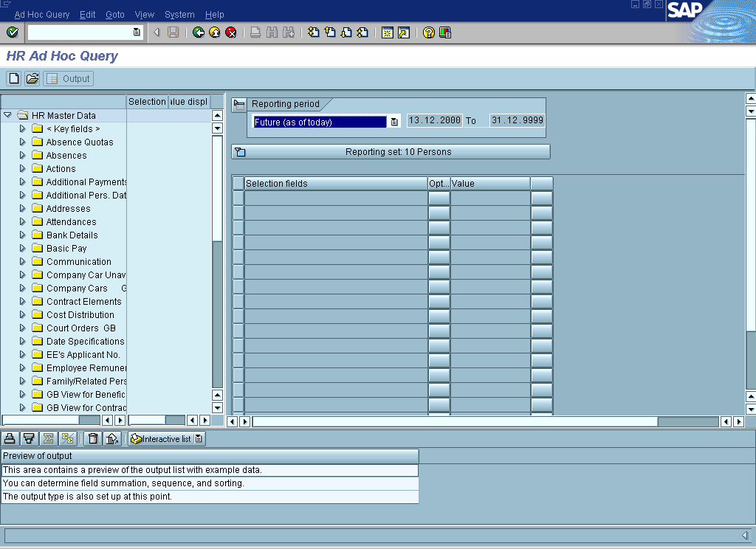Open the System menu
Screen dimensions: 756x549
click(179, 15)
